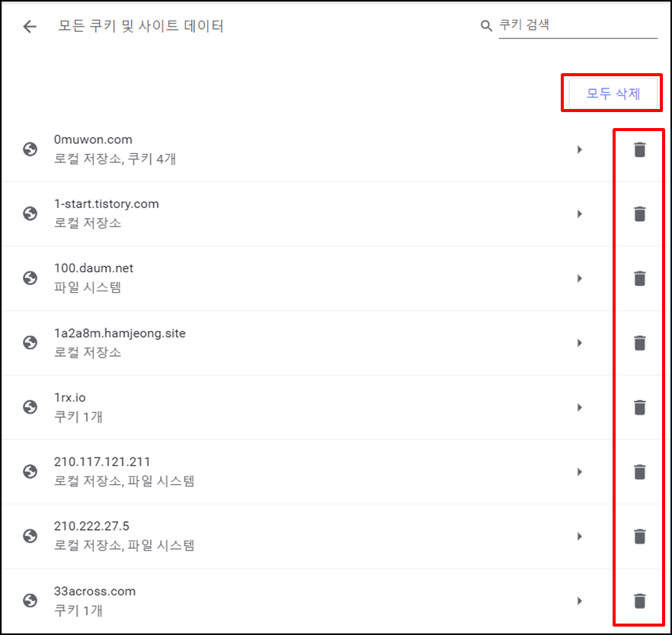The width and height of the screenshot is (672, 635).
Task: Delete the 1rx.io cookie
Action: tap(639, 407)
